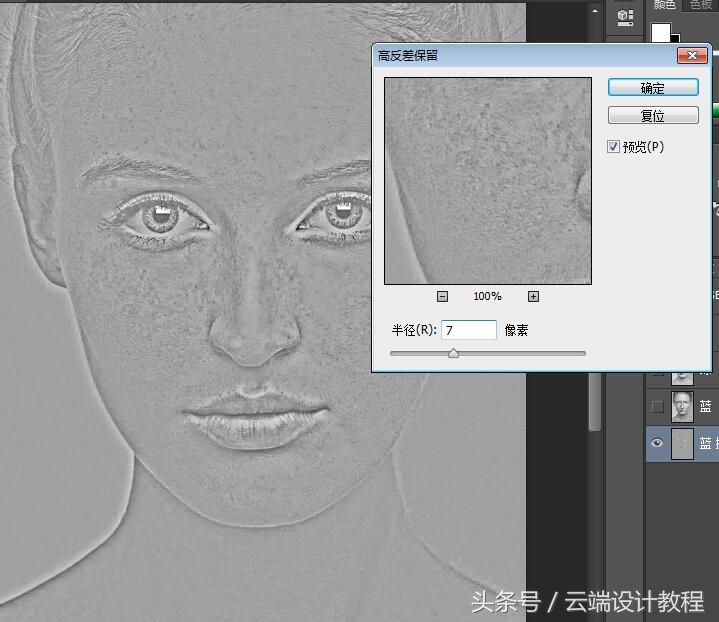Image resolution: width=719 pixels, height=622 pixels.
Task: Switch to the 色板 panel tab
Action: coord(701,5)
